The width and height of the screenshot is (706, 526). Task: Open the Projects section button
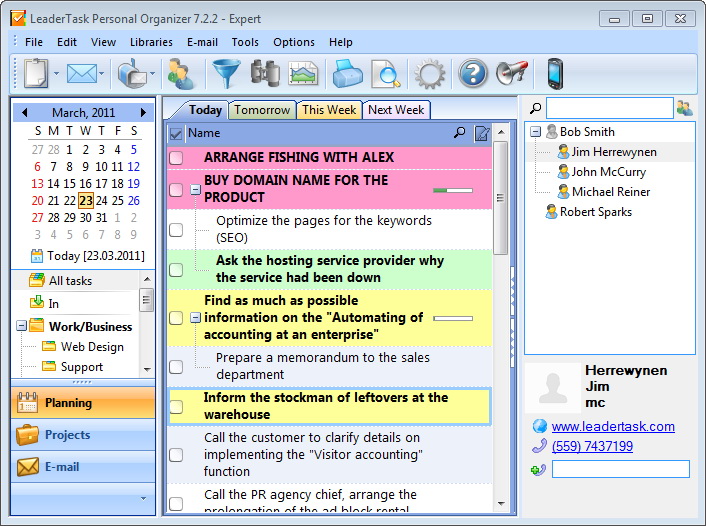[x=83, y=435]
